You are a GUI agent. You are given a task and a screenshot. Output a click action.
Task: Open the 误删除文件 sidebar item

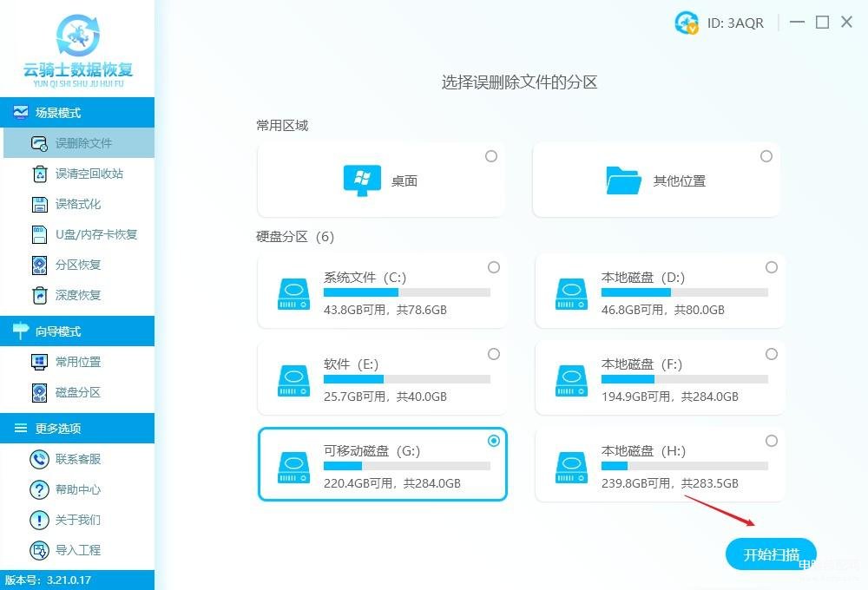[83, 143]
